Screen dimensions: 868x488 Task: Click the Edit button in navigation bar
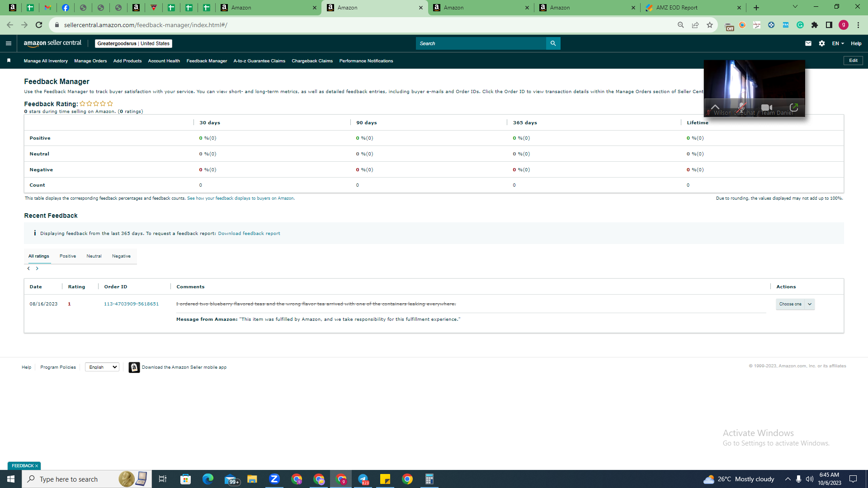pos(853,61)
